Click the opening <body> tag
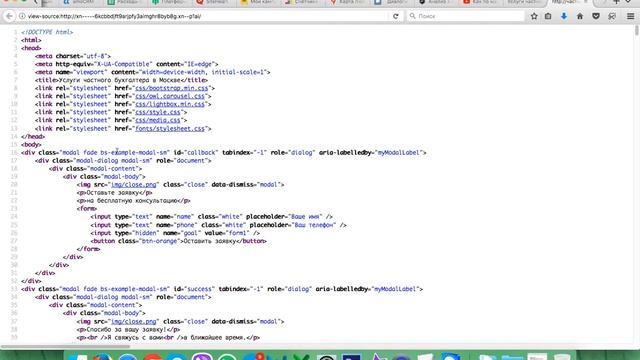This screenshot has width=640, height=360. pos(31,144)
